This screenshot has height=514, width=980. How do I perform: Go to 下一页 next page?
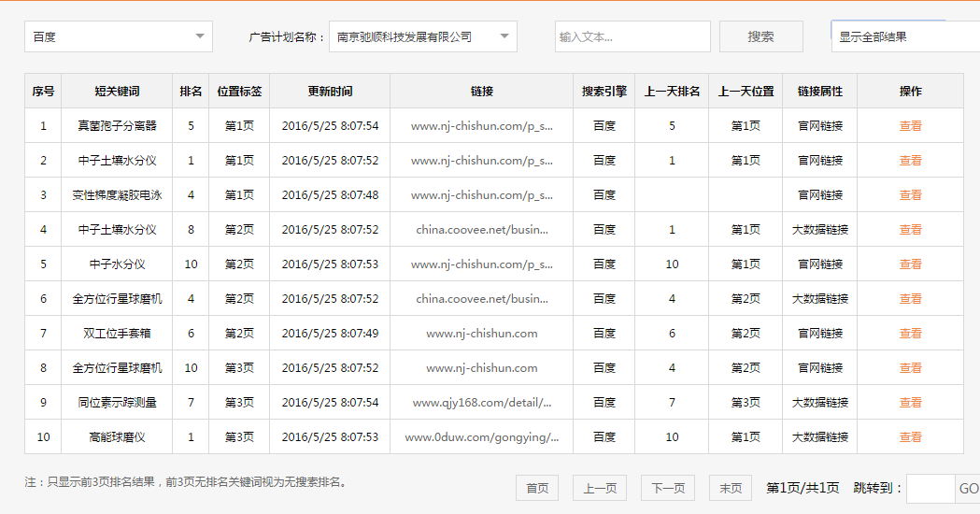(x=668, y=489)
